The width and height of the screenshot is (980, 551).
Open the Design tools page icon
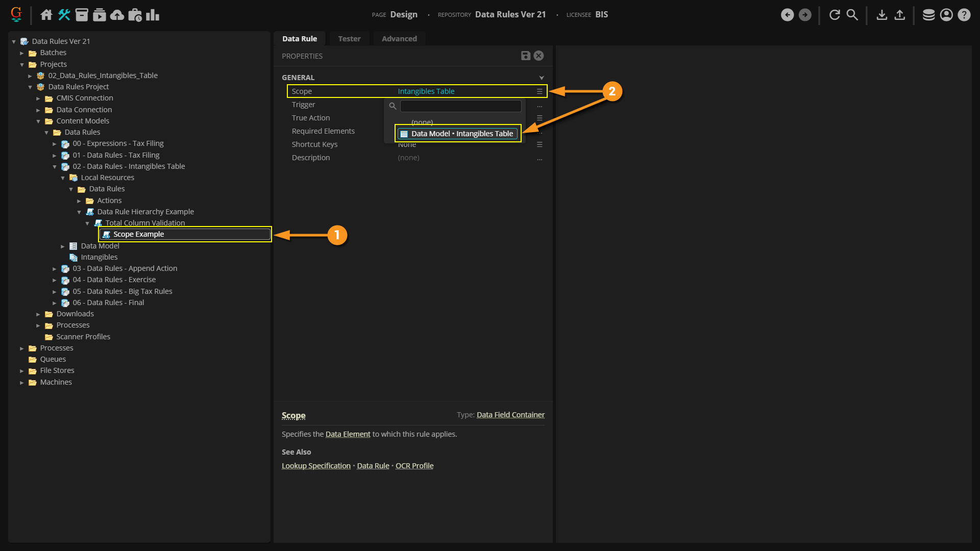pos(64,15)
